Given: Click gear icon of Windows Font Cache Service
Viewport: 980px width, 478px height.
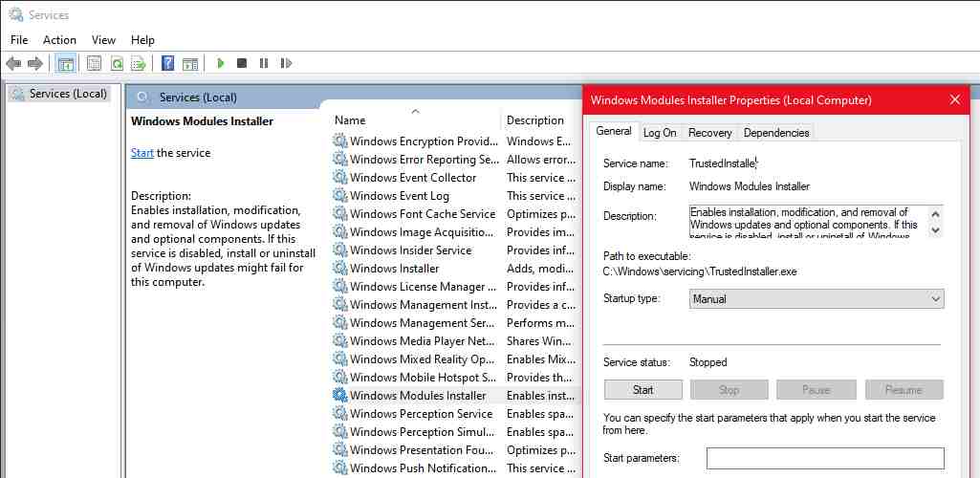Looking at the screenshot, I should pos(340,214).
